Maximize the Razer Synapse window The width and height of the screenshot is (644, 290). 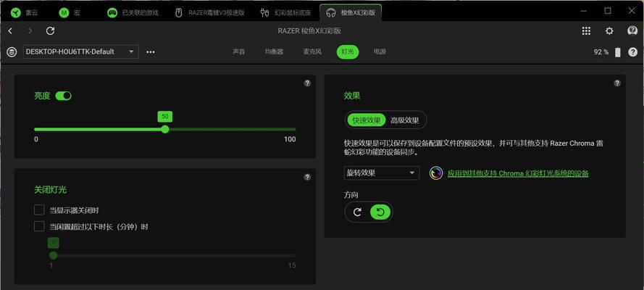click(608, 11)
